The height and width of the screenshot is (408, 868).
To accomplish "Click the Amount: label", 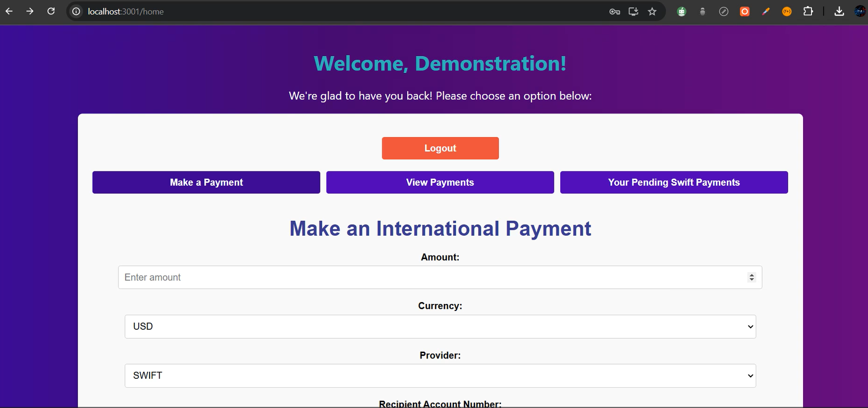I will (x=440, y=257).
